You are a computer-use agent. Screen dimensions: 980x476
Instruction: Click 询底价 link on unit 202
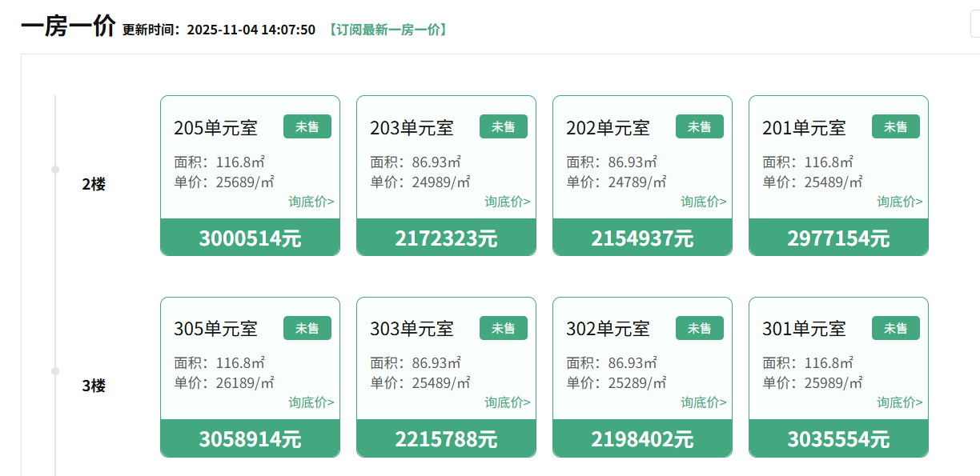[704, 202]
